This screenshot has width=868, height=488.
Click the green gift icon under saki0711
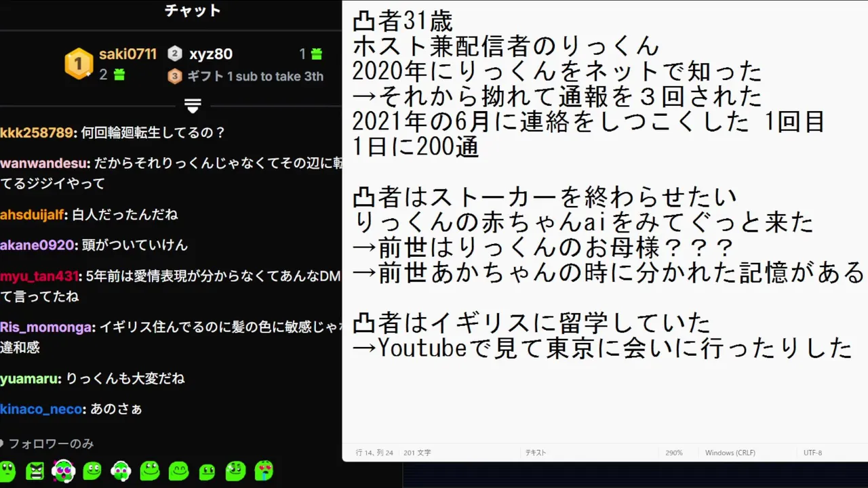[119, 75]
